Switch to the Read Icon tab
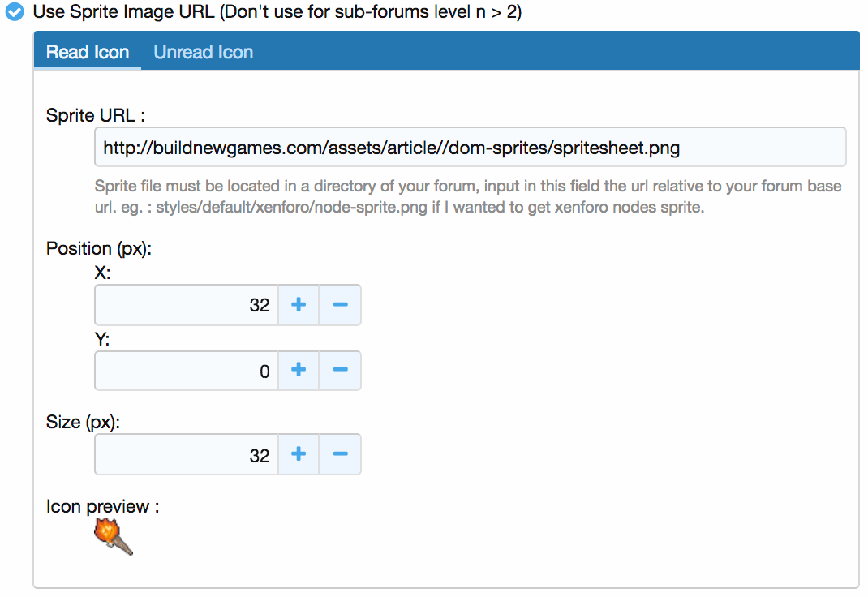Screen dimensions: 868x597 click(88, 52)
